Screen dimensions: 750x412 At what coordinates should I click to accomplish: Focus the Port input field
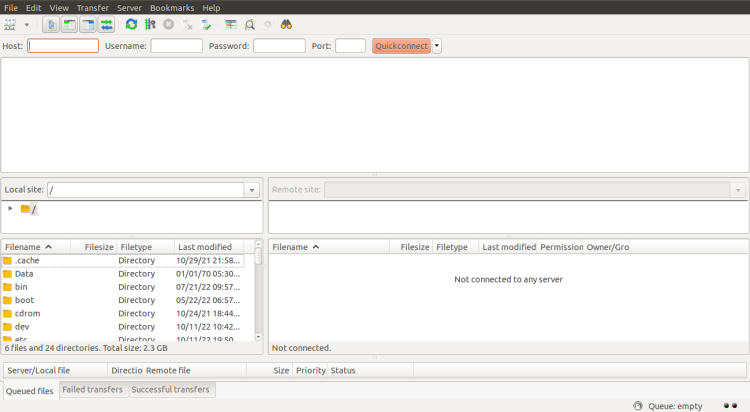point(351,46)
